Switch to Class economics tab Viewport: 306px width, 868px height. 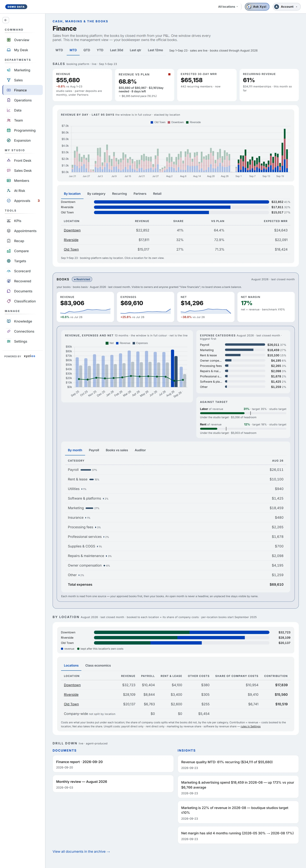pyautogui.click(x=98, y=665)
